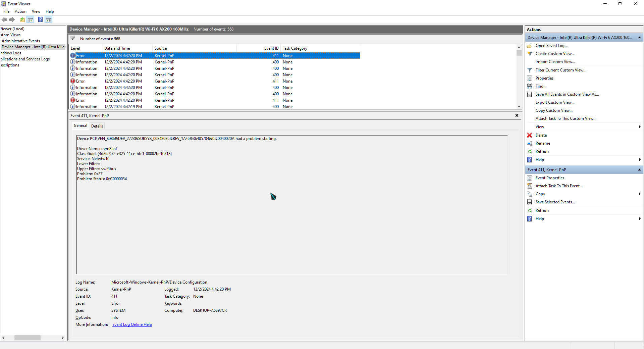Image resolution: width=644 pixels, height=349 pixels.
Task: Sort events by the Level column header
Action: (x=86, y=48)
